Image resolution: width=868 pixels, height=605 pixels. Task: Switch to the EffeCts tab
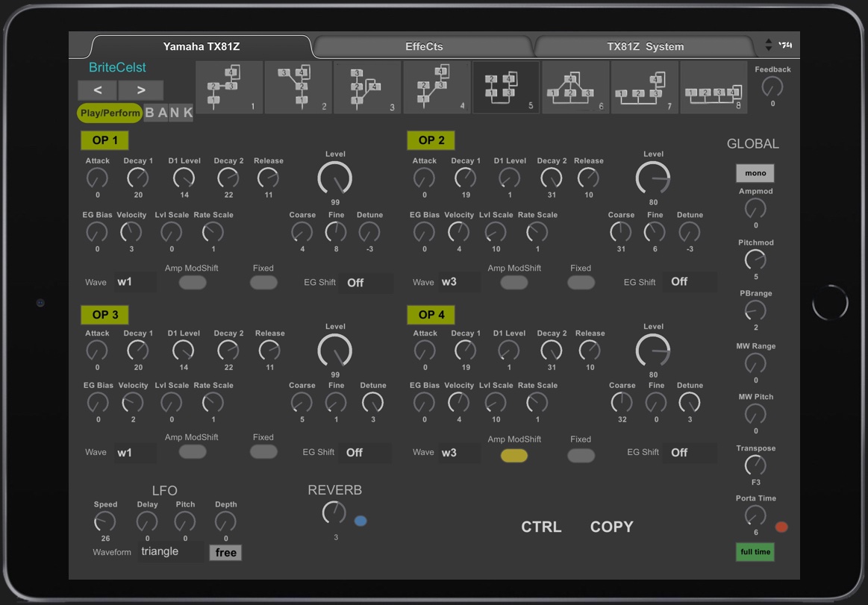coord(423,46)
